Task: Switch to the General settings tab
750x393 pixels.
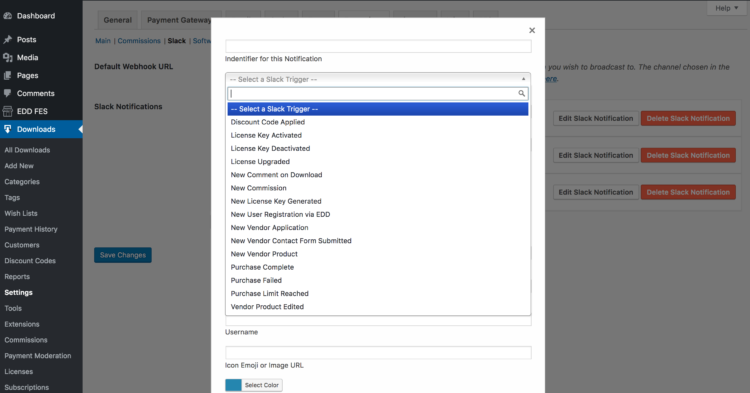Action: 118,20
